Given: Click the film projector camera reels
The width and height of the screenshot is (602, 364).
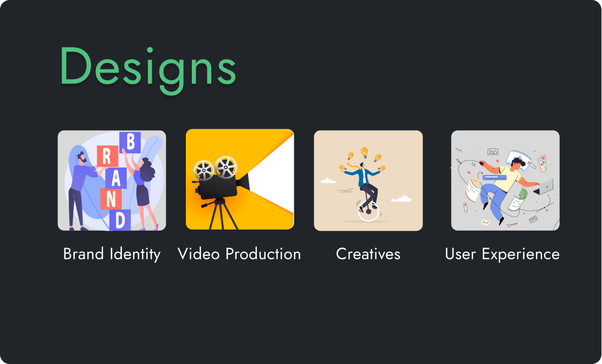Looking at the screenshot, I should click(215, 168).
